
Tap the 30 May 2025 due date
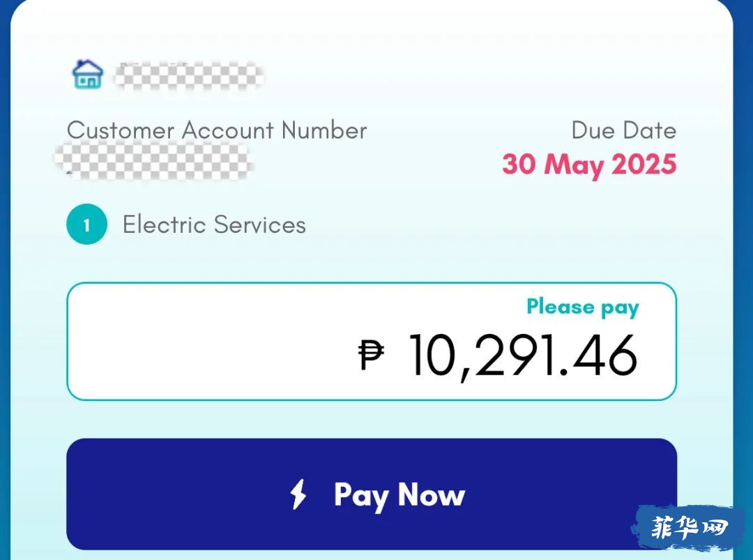pyautogui.click(x=589, y=165)
